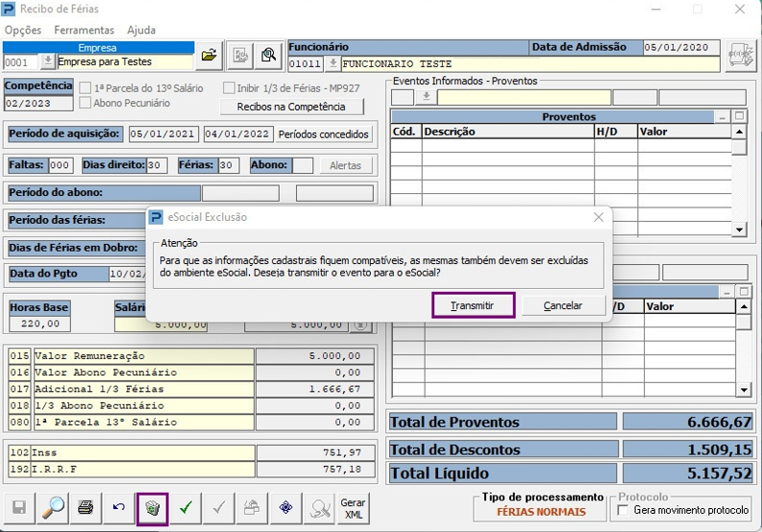The image size is (762, 532).
Task: Click the FÉRIAS NORMAIS processing type label
Action: point(541,512)
